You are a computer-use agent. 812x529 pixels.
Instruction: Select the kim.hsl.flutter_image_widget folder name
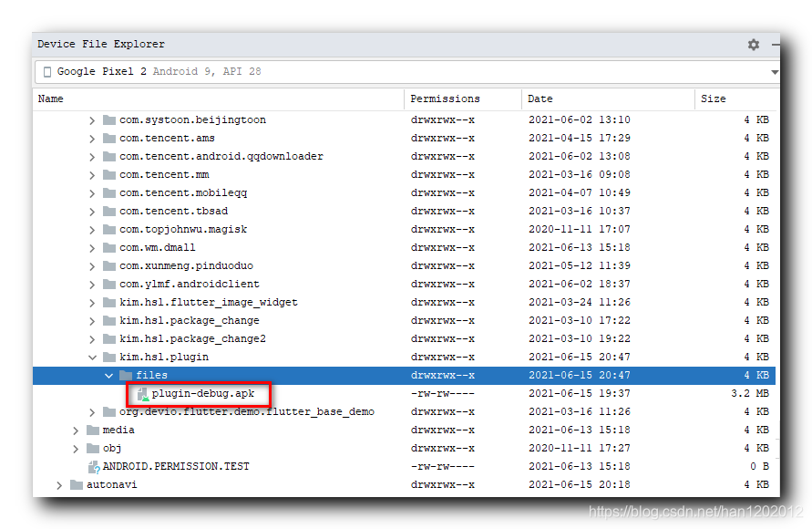click(208, 302)
